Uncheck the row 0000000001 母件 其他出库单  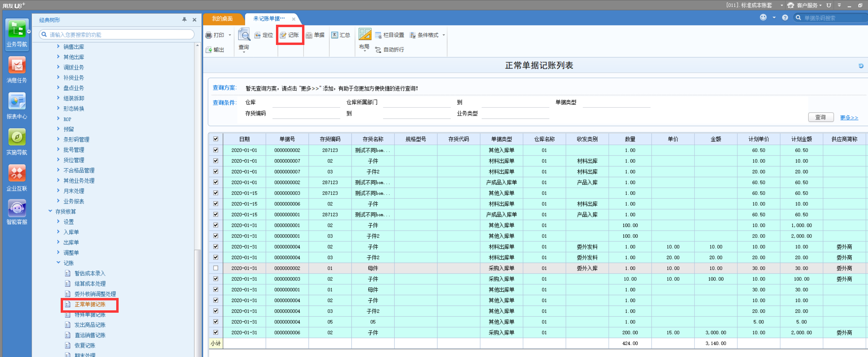click(x=216, y=289)
